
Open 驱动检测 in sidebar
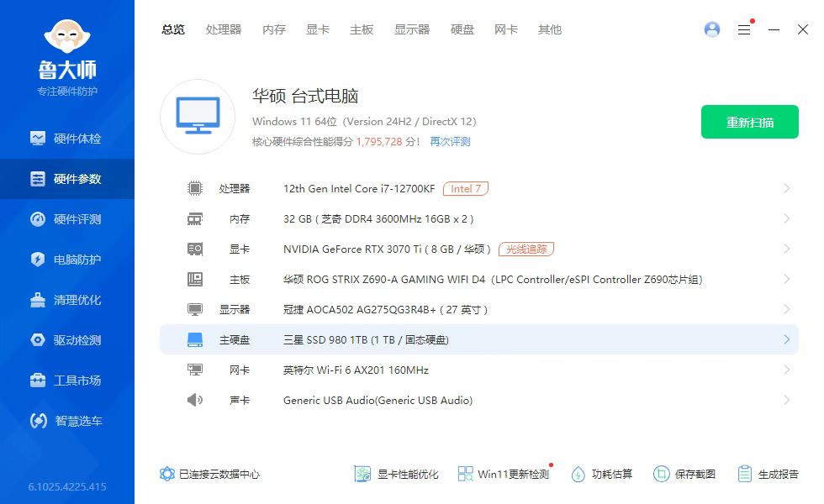[x=67, y=340]
